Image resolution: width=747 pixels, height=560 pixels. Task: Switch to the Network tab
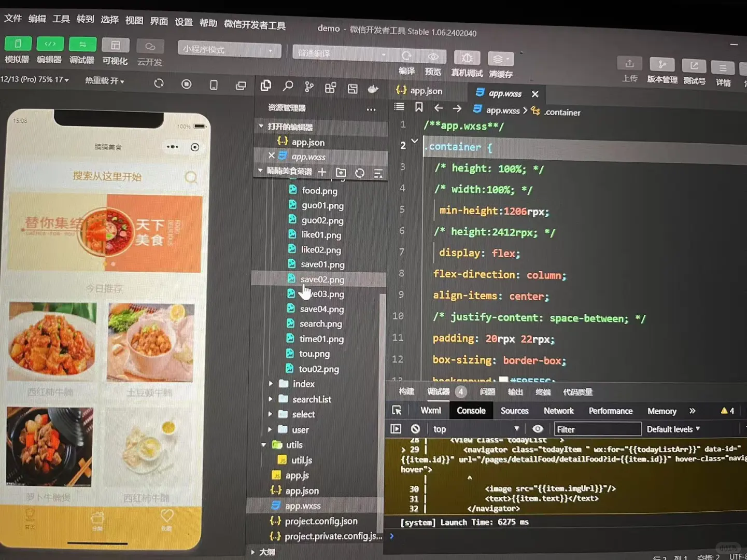click(558, 411)
